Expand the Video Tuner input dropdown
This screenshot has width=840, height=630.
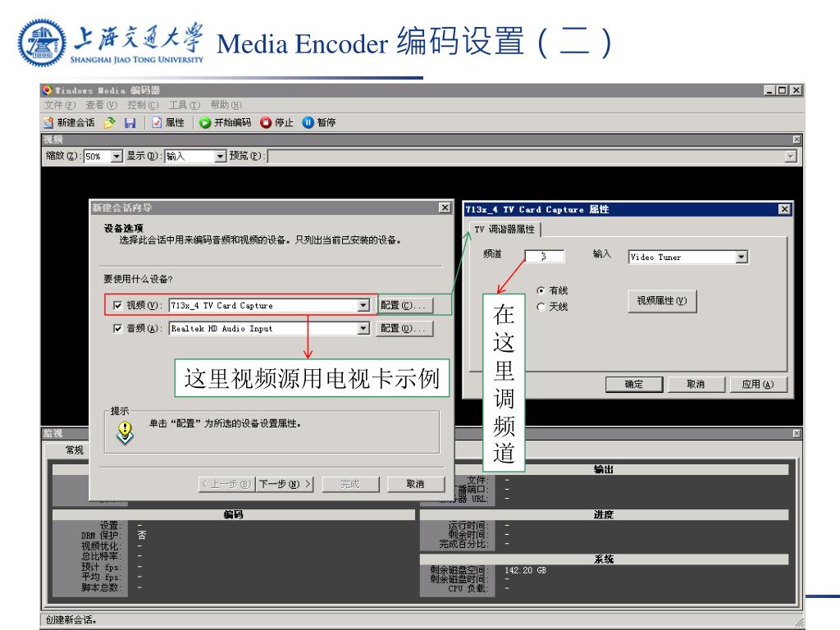point(742,257)
